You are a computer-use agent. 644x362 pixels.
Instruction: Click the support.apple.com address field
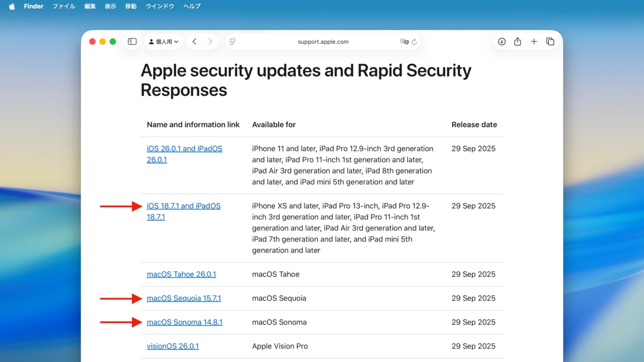click(x=323, y=42)
